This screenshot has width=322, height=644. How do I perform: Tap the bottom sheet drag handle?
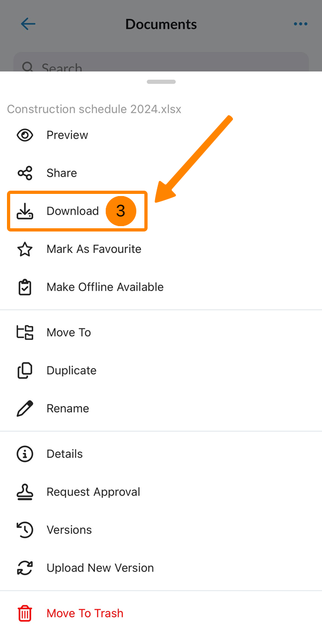click(x=161, y=82)
